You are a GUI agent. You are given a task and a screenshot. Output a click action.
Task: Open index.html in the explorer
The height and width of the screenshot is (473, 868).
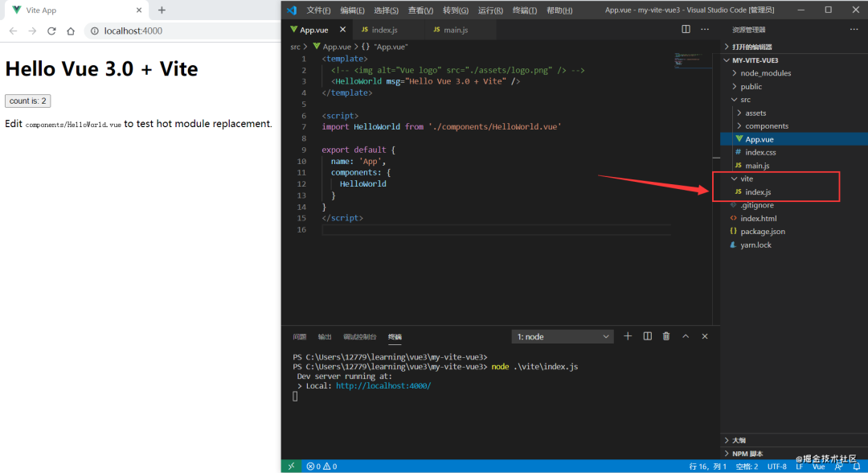click(x=794, y=219)
